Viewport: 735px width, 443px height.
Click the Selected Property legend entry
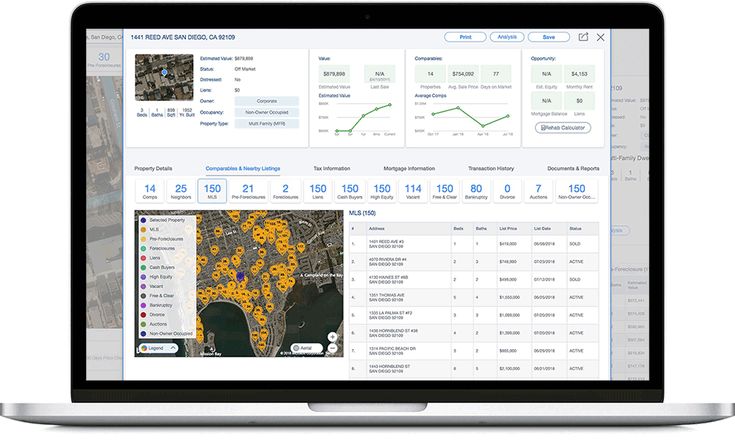pos(163,220)
